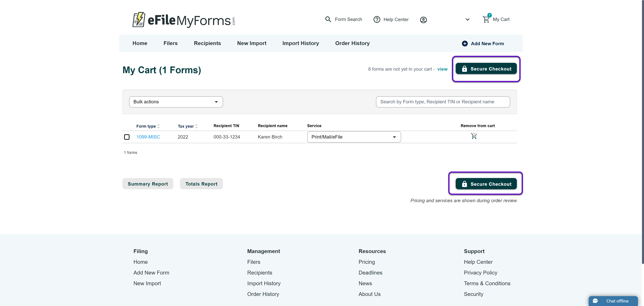Click view link for forms not in cart

tap(442, 69)
